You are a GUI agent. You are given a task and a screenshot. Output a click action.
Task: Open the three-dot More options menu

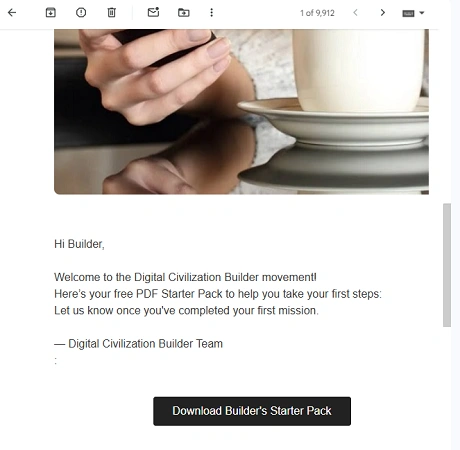[211, 13]
